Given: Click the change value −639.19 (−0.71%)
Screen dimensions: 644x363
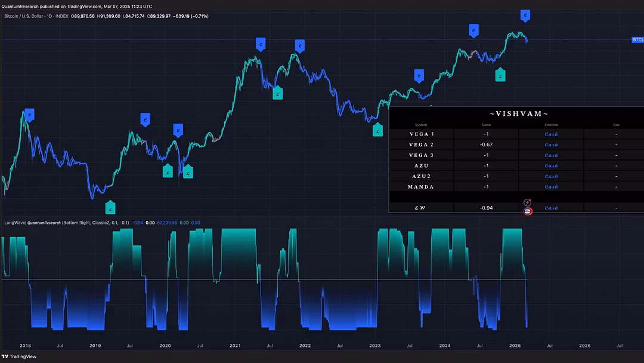Looking at the screenshot, I should [x=191, y=17].
